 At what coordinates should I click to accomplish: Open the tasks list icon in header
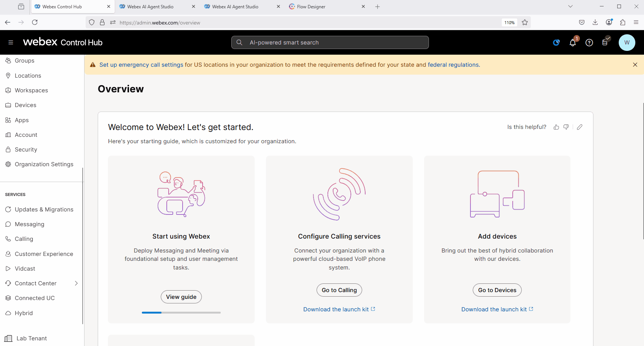point(605,43)
